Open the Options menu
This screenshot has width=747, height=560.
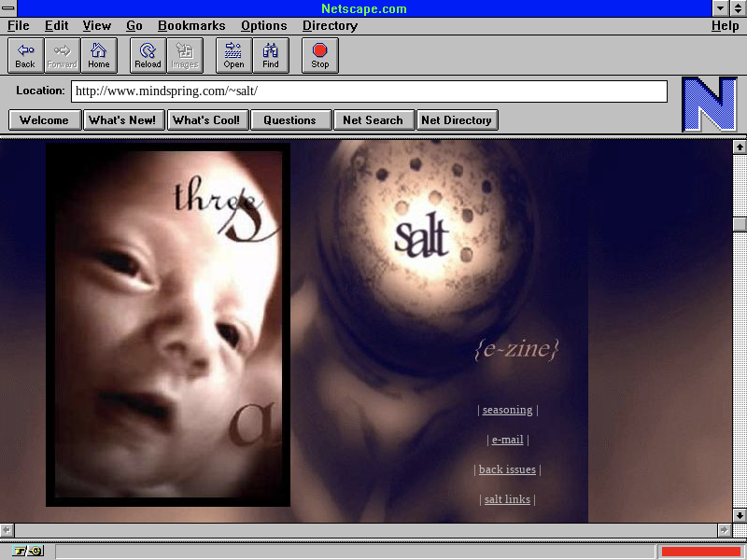point(263,26)
